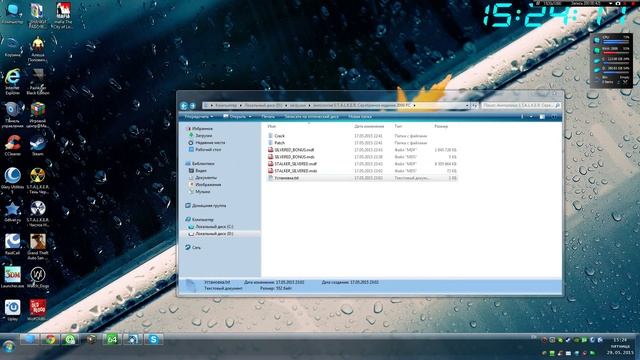Click Новая папка toolbar button
The height and width of the screenshot is (360, 640).
(360, 117)
